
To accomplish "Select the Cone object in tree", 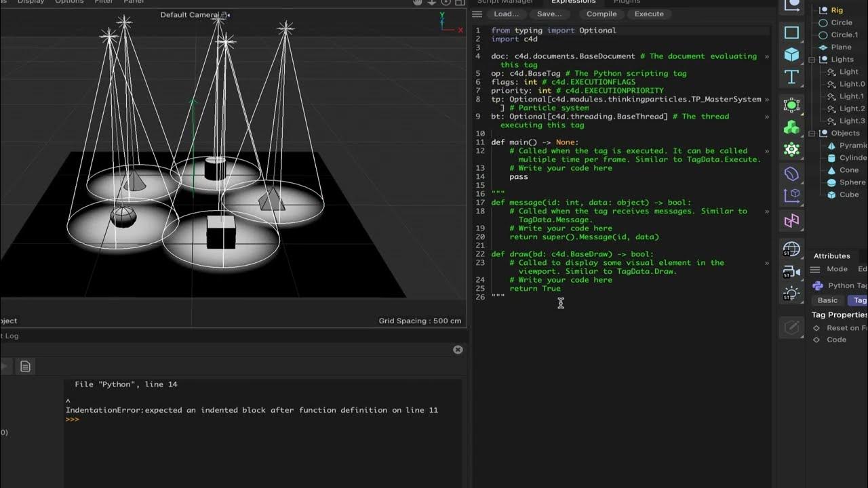I will point(849,170).
